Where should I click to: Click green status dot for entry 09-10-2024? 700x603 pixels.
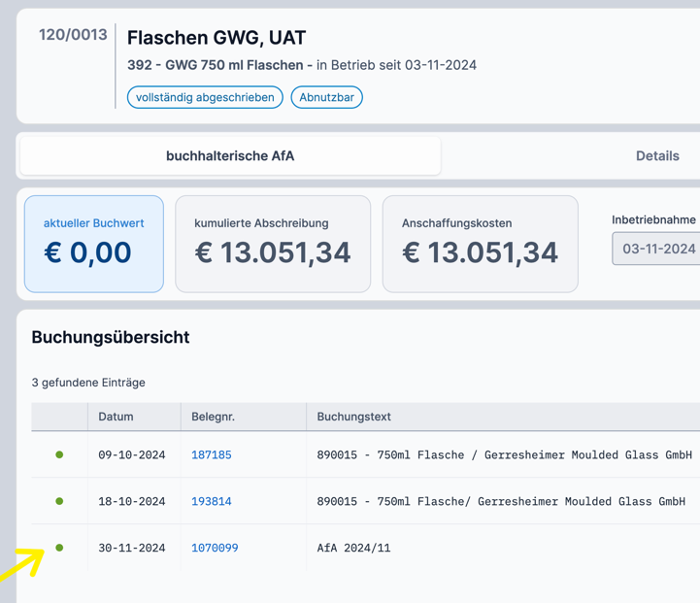[x=59, y=454]
